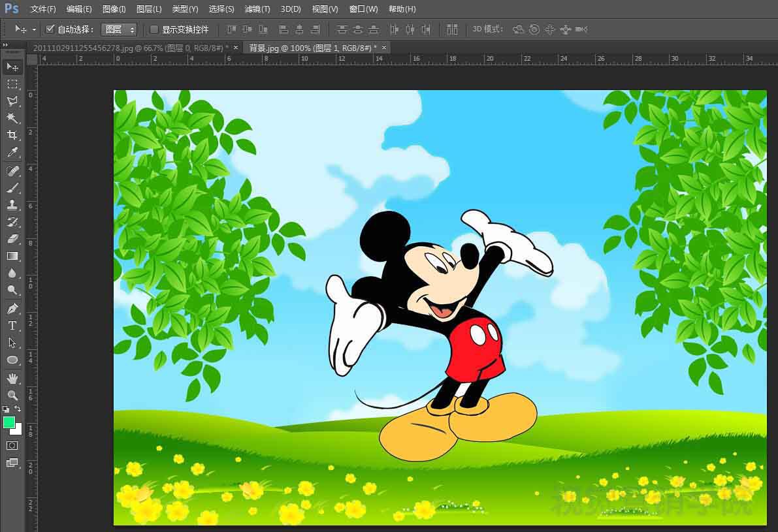This screenshot has width=778, height=532.
Task: Select the Polygonal Lasso tool
Action: tap(12, 101)
